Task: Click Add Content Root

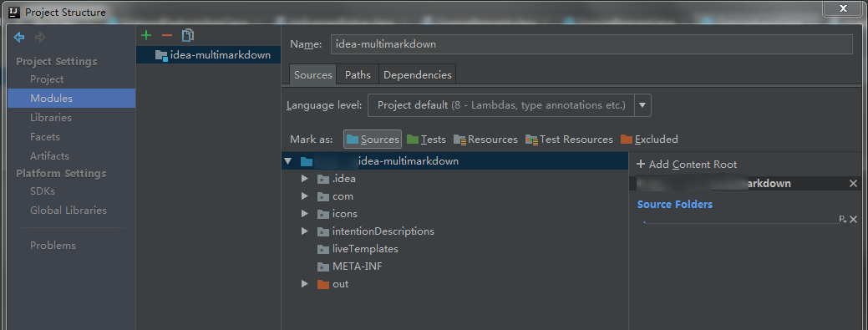Action: (687, 165)
